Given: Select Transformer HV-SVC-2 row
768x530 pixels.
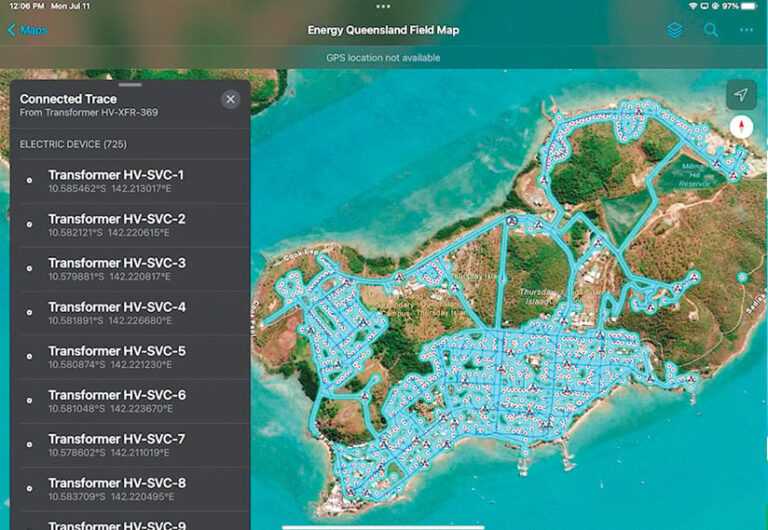Looking at the screenshot, I should 130,225.
